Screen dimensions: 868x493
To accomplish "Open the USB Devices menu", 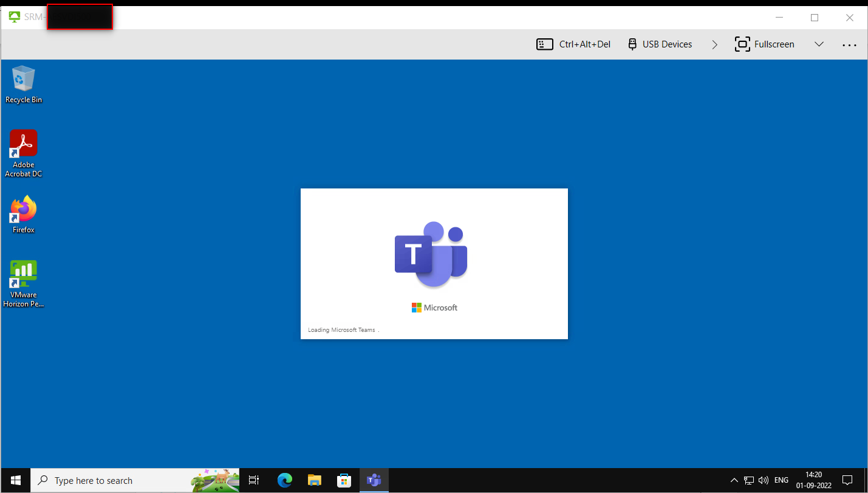I will [x=660, y=44].
